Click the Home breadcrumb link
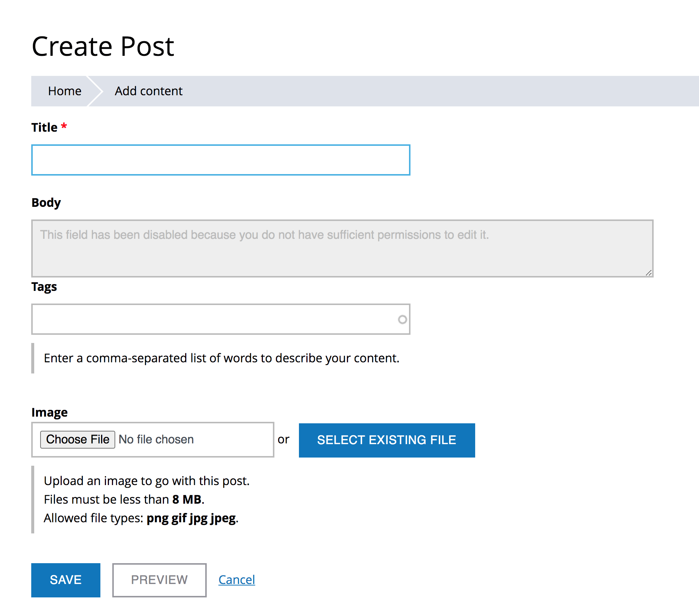The height and width of the screenshot is (616, 699). 64,91
